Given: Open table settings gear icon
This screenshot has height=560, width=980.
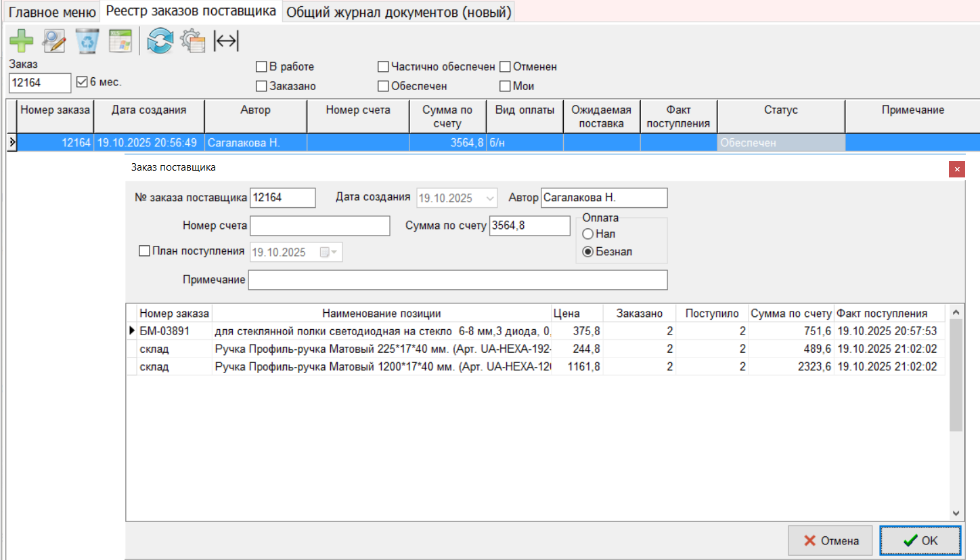Looking at the screenshot, I should pyautogui.click(x=193, y=41).
